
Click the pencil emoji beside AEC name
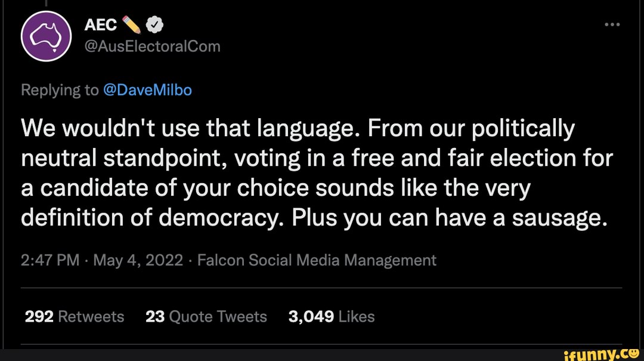(x=131, y=25)
